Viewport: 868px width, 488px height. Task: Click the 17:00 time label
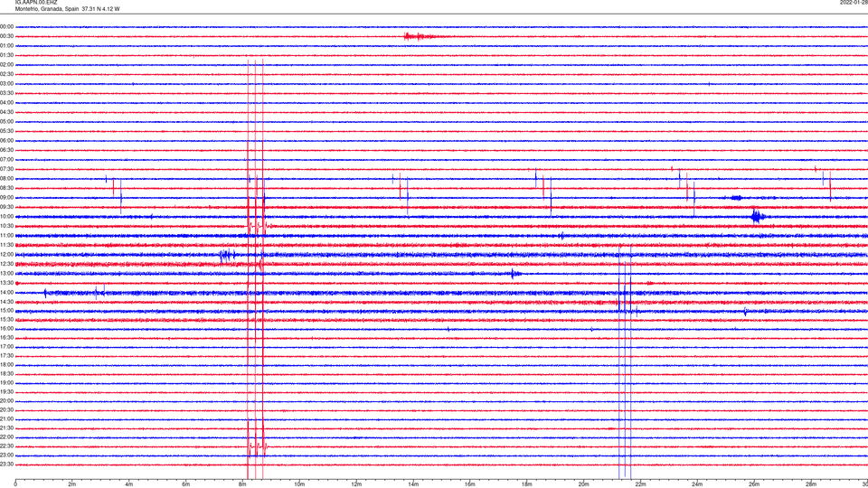6,346
